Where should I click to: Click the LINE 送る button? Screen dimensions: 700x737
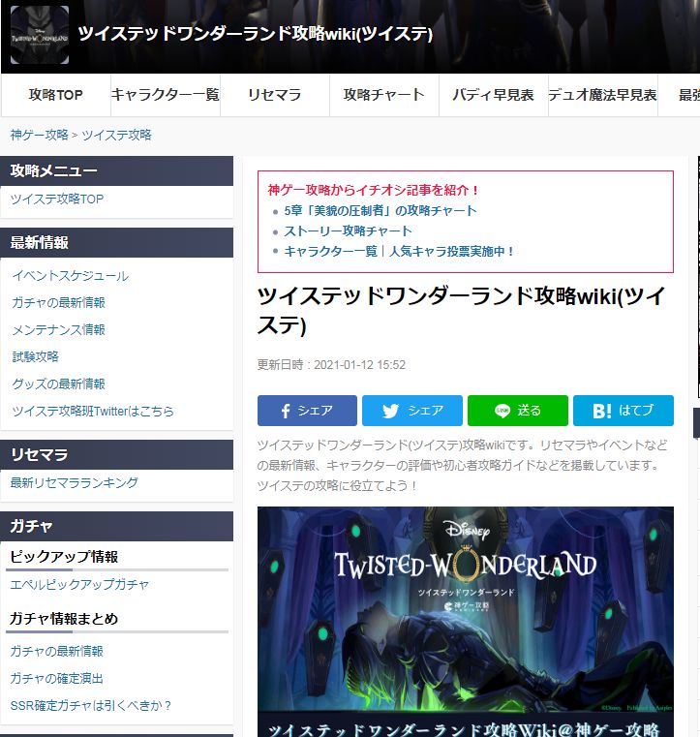518,411
